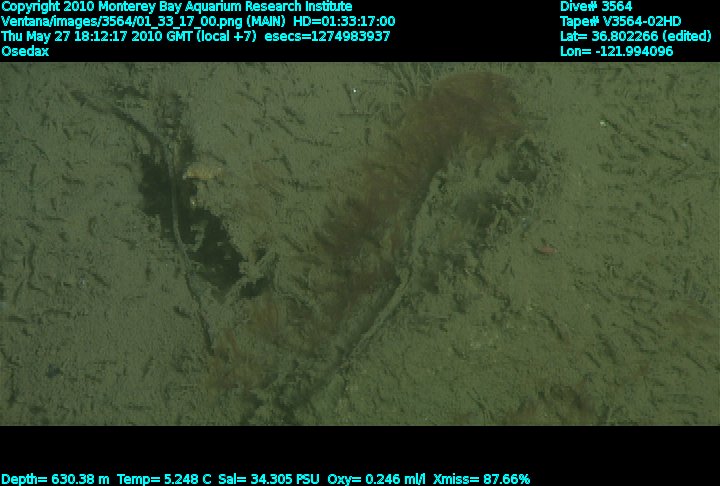Click the 'Lon= -121.994096' text
The image size is (720, 486).
pos(617,51)
